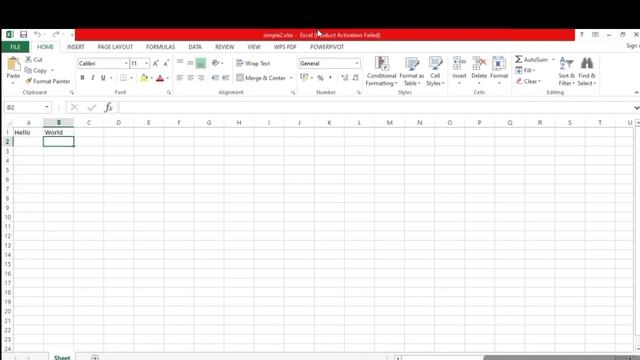
Task: Open Cell Styles gallery
Action: coord(435,71)
